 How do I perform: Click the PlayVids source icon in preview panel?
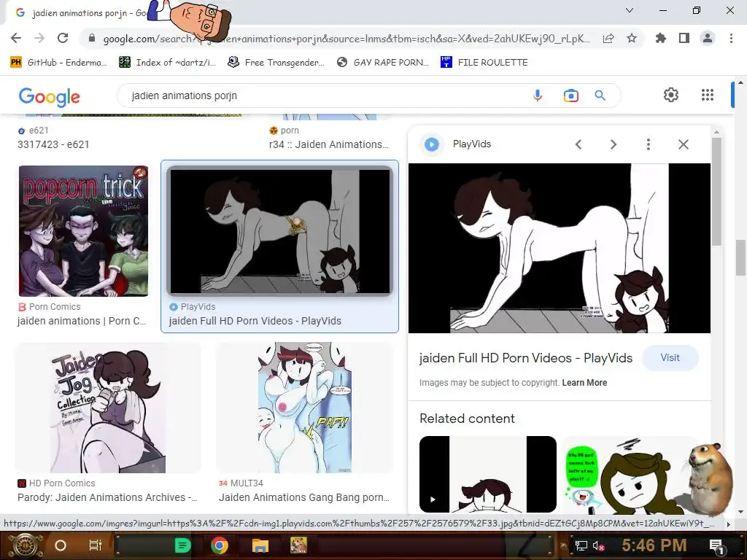(x=432, y=144)
